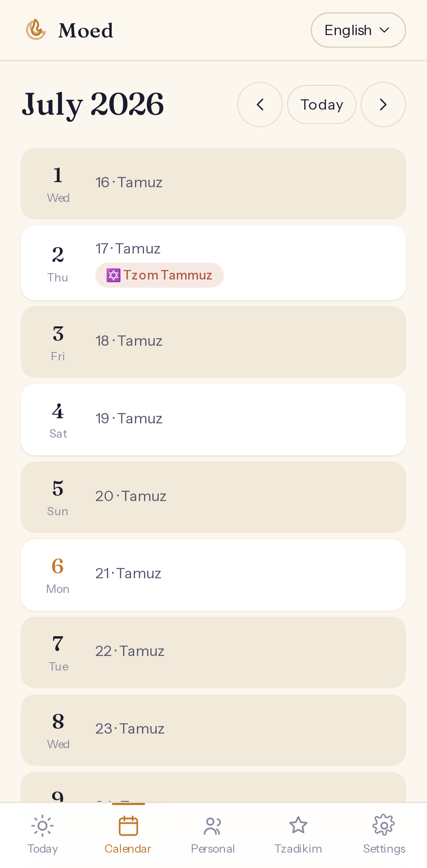Screen dimensions: 427x868
Task: Click the Moed flame logo icon
Action: tap(36, 30)
